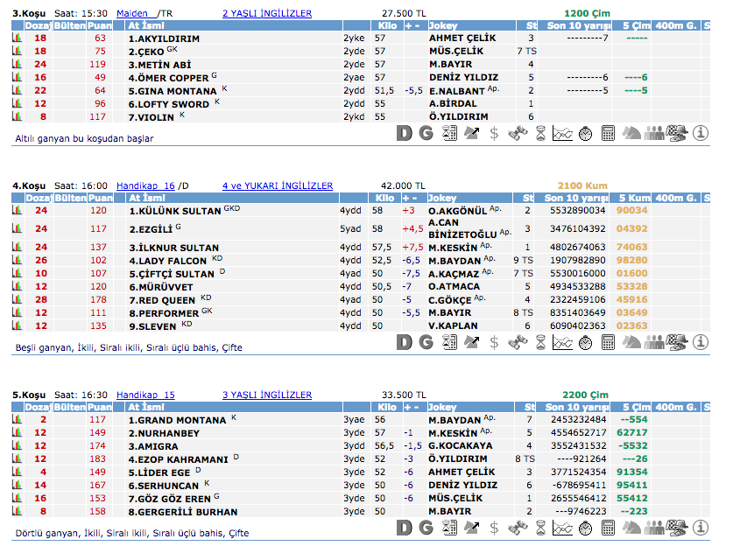This screenshot has width=733, height=560.
Task: Open the 4 ve YUKARI İNGİLİZLER link
Action: click(x=277, y=185)
